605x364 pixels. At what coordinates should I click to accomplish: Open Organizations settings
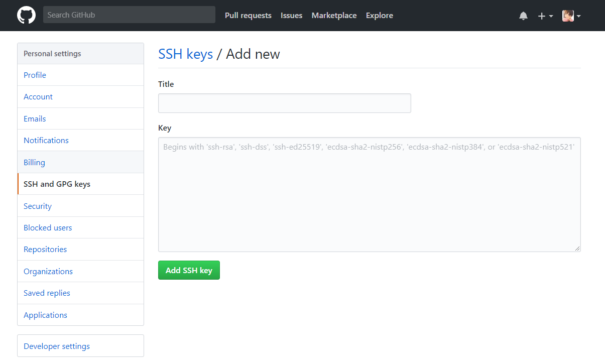tap(80, 271)
